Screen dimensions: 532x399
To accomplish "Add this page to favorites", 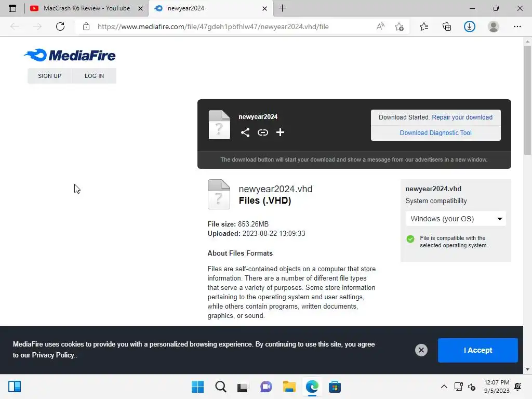I will tap(399, 26).
